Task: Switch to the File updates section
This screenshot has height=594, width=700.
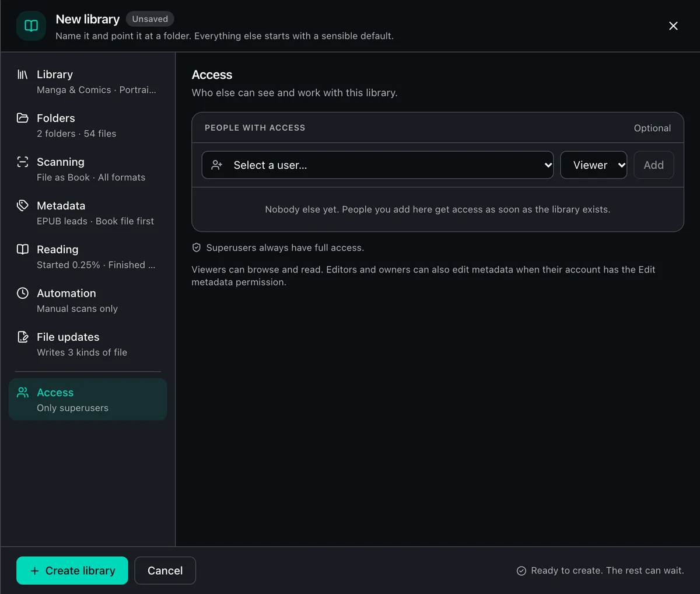Action: tap(88, 344)
